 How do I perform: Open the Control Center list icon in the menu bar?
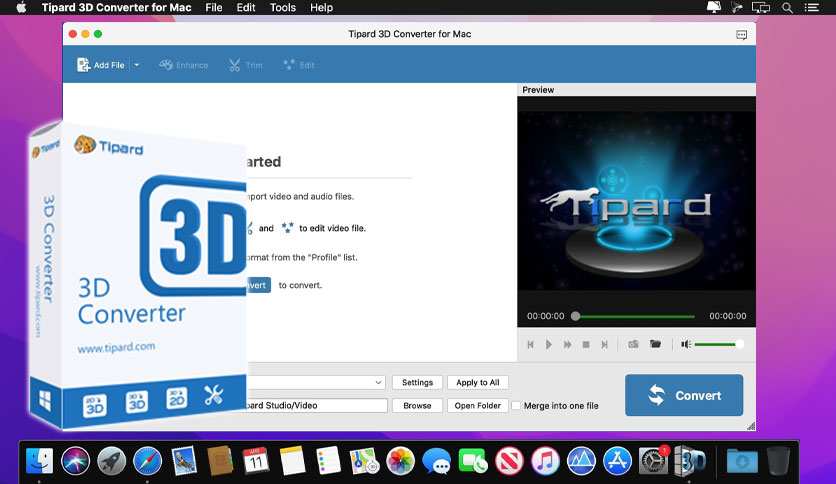811,7
